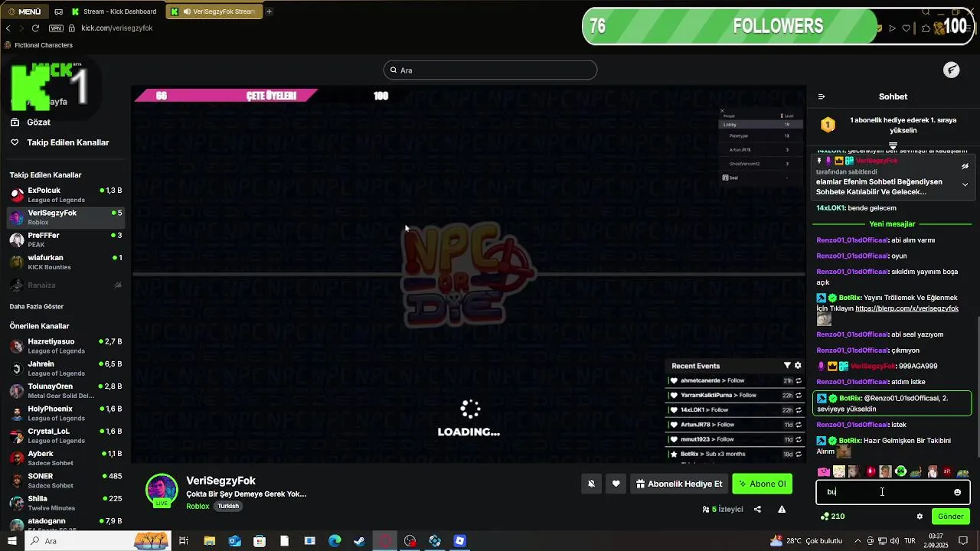The image size is (980, 551).
Task: Open wiafurkan channel in sidebar
Action: (65, 262)
